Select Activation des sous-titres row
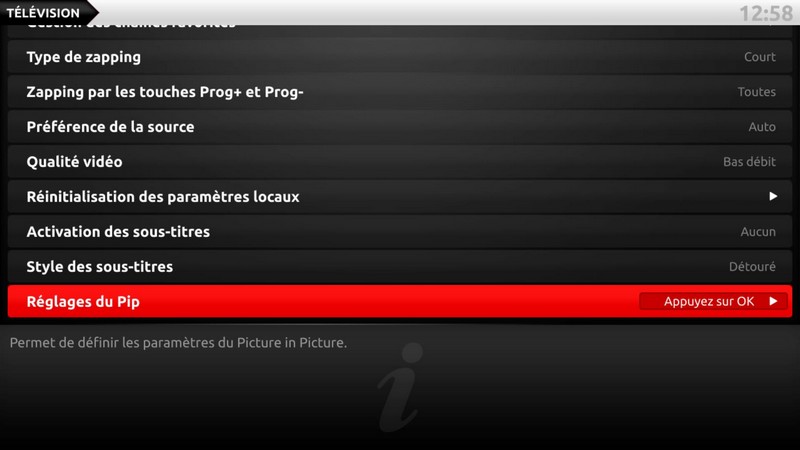This screenshot has height=450, width=800. 399,232
